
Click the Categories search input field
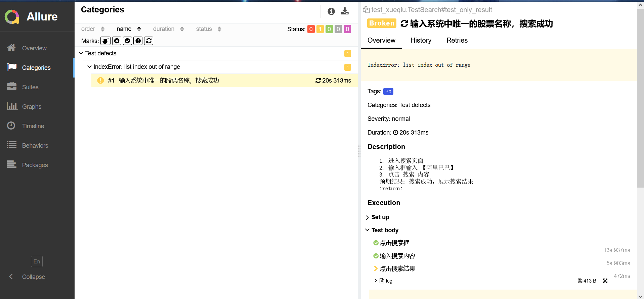pos(247,11)
